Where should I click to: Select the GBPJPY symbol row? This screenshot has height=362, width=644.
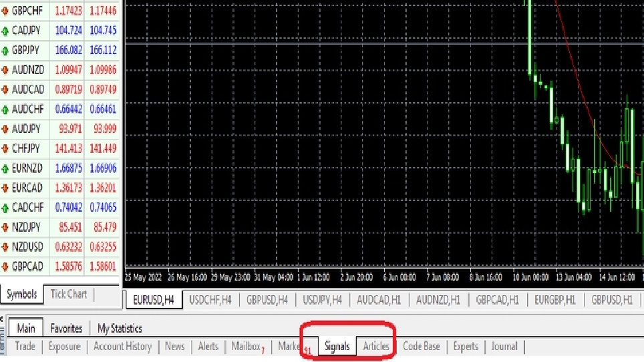click(60, 49)
